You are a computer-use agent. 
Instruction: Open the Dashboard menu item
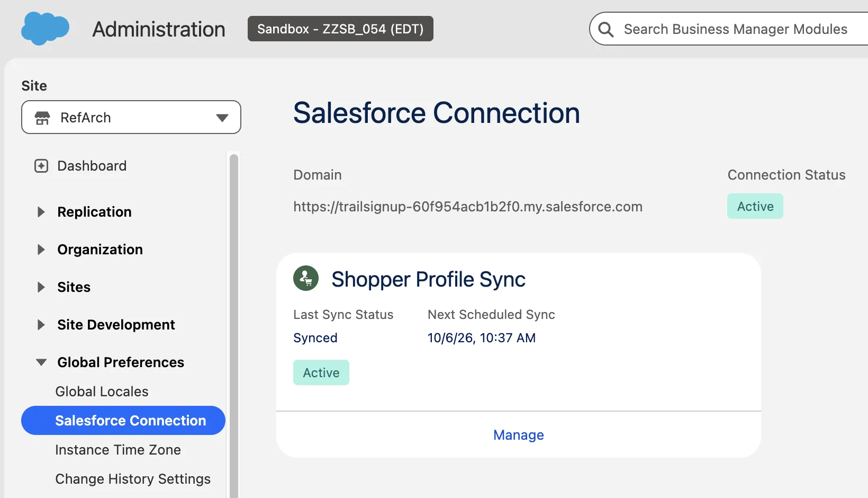coord(92,166)
